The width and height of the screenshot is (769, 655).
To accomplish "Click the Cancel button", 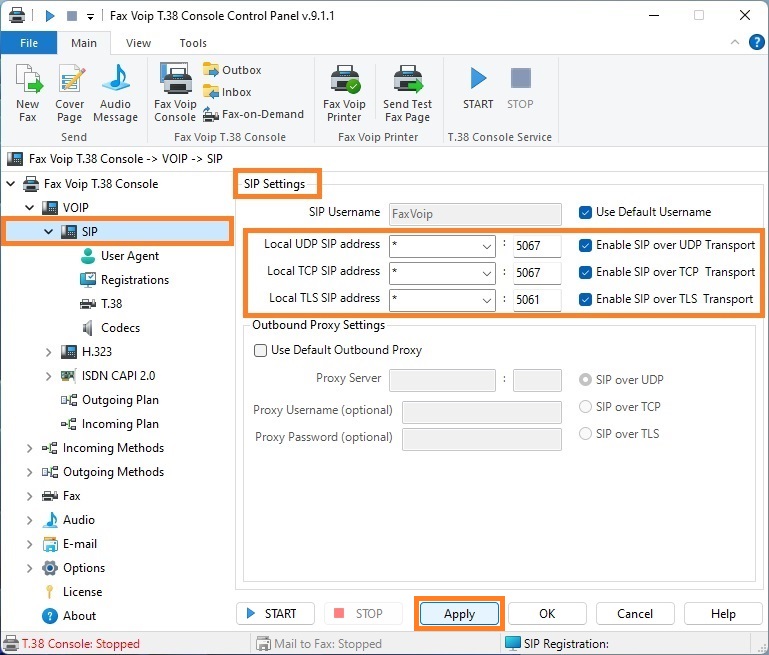I will (635, 614).
